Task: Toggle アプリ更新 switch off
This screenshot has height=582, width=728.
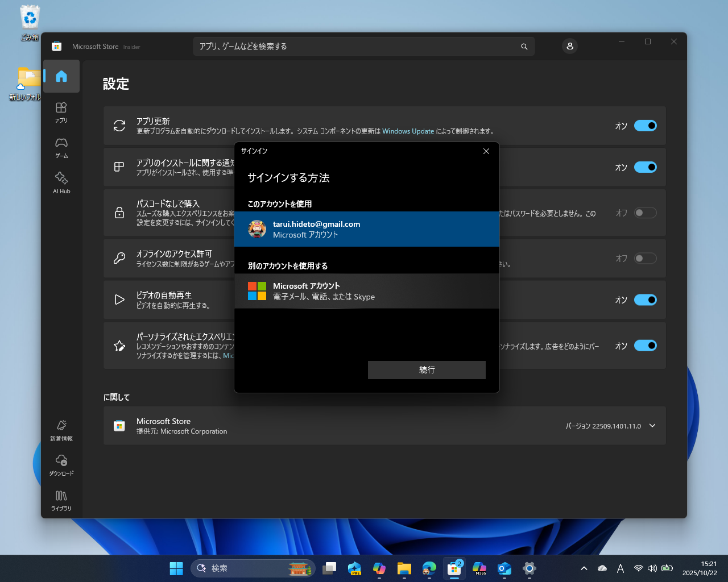Action: (x=646, y=126)
